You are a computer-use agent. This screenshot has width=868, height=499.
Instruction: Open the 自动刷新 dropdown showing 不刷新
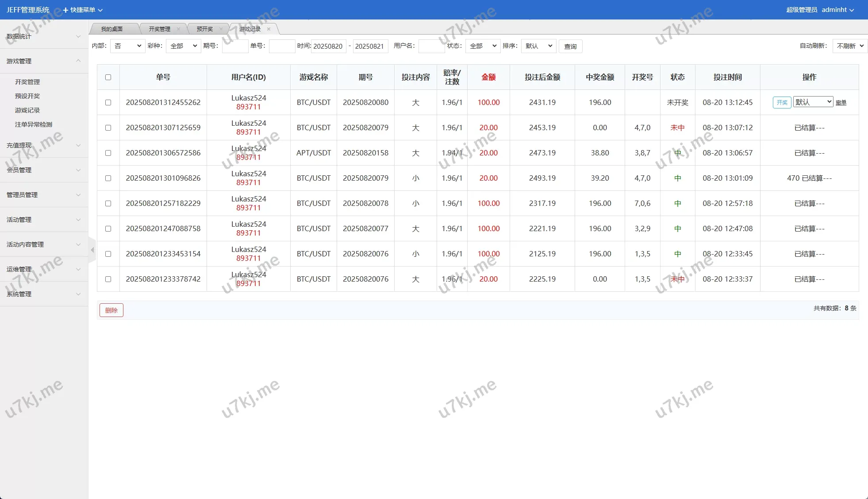849,46
